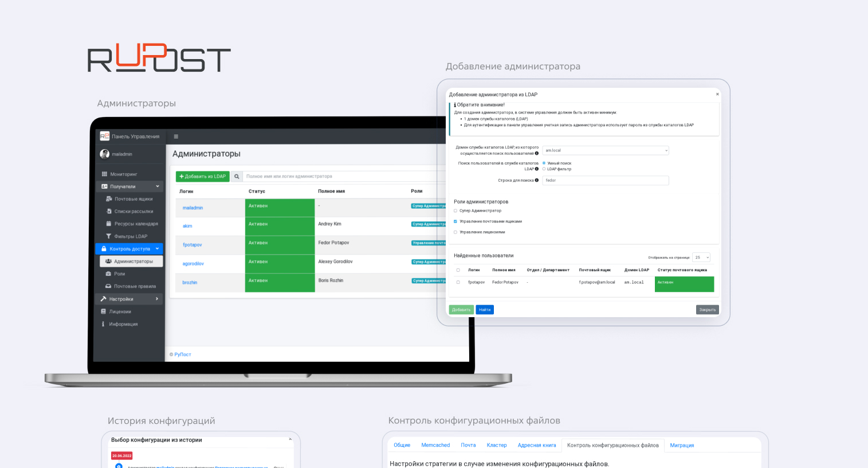This screenshot has height=468, width=868.
Task: Click the search magnifier icon beside admin field
Action: point(237,177)
